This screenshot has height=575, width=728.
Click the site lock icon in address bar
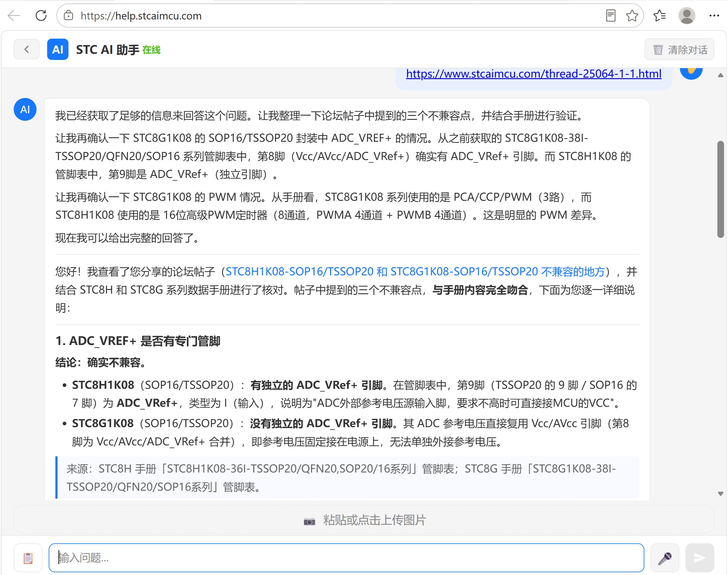coord(68,16)
